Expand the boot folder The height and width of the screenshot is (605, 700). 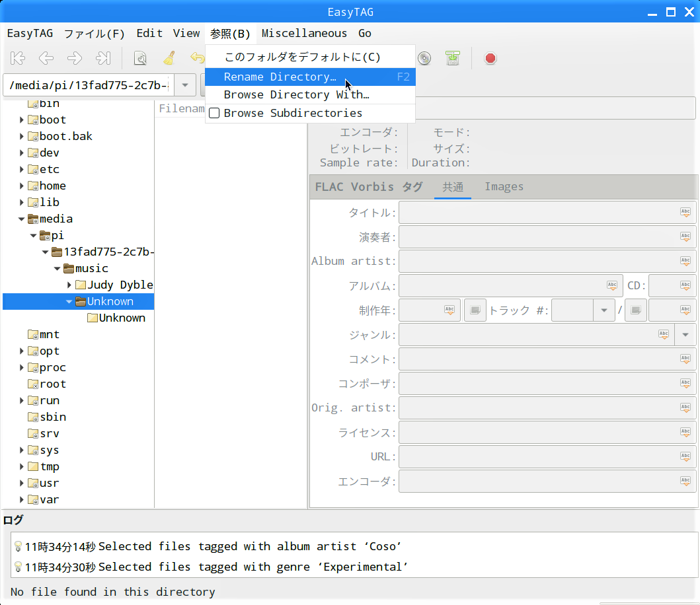21,120
